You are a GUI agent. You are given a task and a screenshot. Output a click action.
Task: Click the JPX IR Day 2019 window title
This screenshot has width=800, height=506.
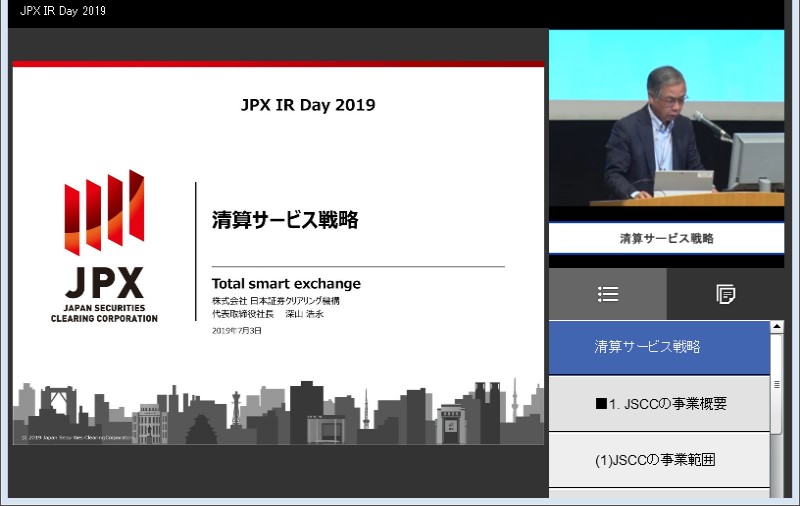pos(63,11)
